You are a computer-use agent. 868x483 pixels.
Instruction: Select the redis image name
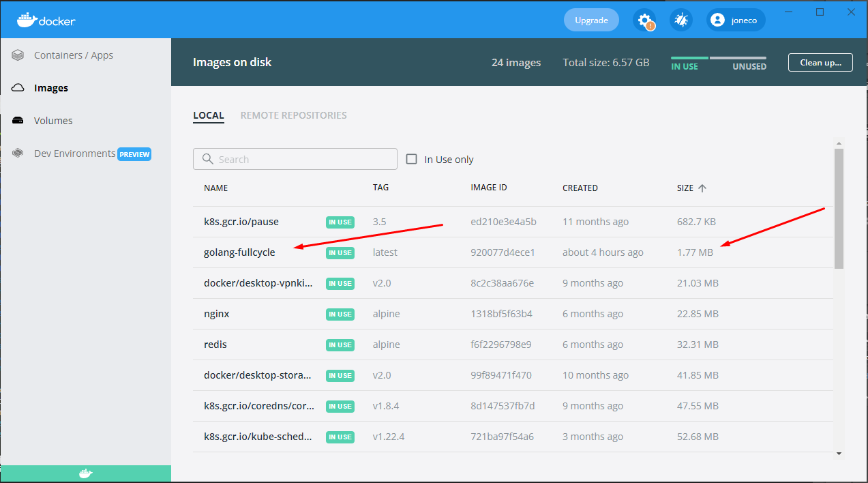tap(215, 345)
